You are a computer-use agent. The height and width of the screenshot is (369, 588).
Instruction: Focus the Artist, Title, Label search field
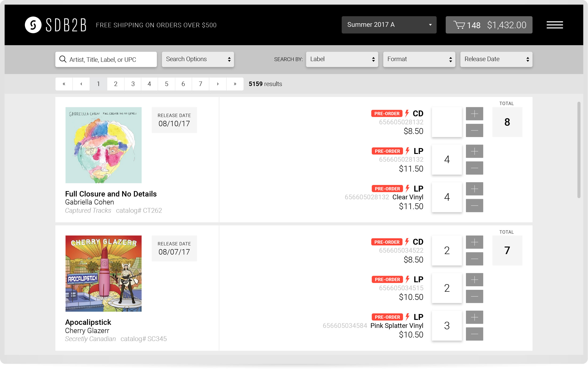[x=106, y=59]
